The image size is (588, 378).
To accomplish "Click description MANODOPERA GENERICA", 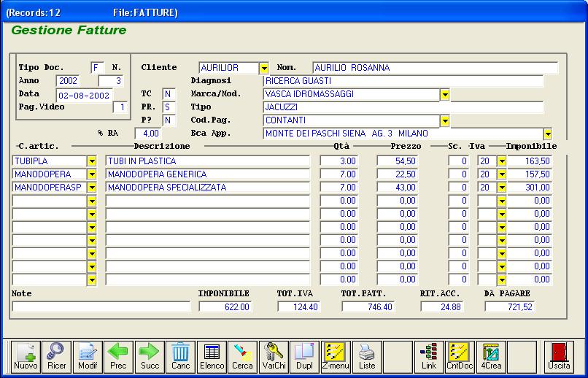I will (x=208, y=174).
